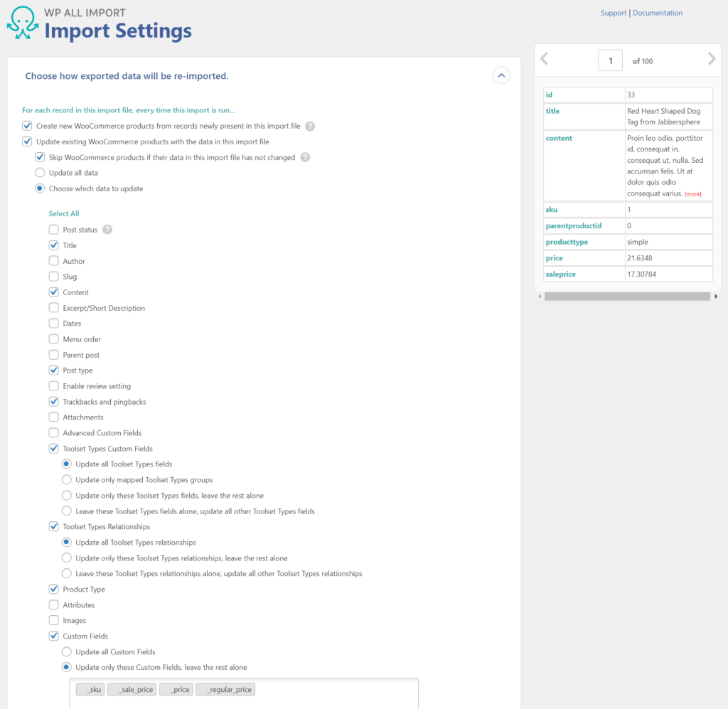Open help tooltip beside Post status
The height and width of the screenshot is (709, 728).
click(x=107, y=230)
